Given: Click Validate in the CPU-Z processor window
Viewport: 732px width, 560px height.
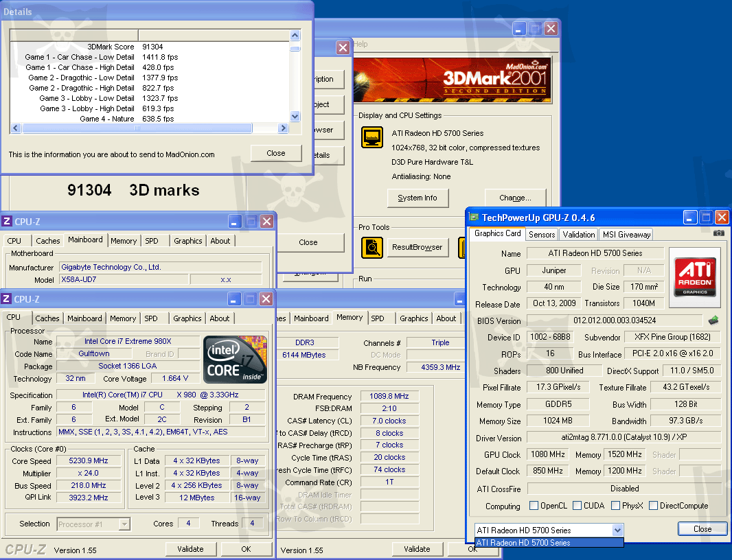Looking at the screenshot, I should pos(190,549).
